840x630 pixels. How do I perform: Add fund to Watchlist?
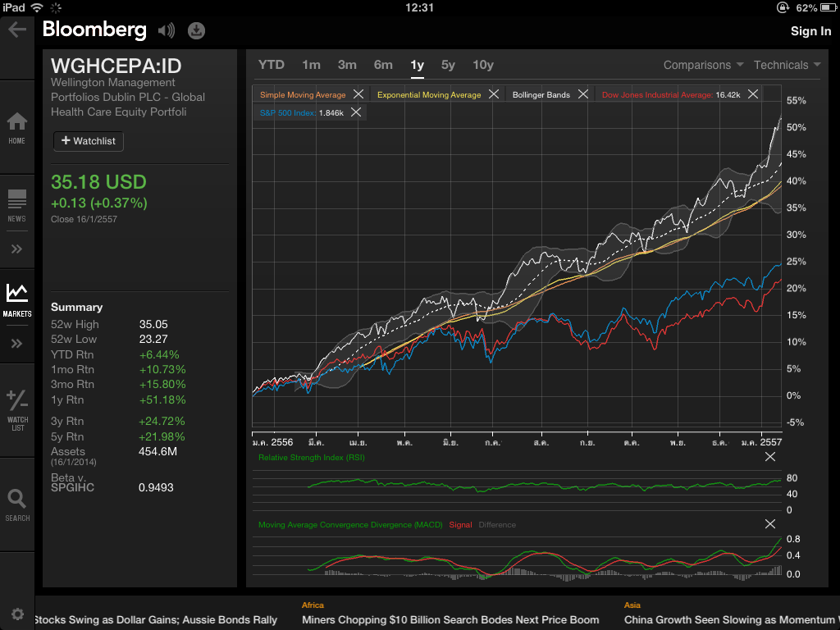click(89, 141)
